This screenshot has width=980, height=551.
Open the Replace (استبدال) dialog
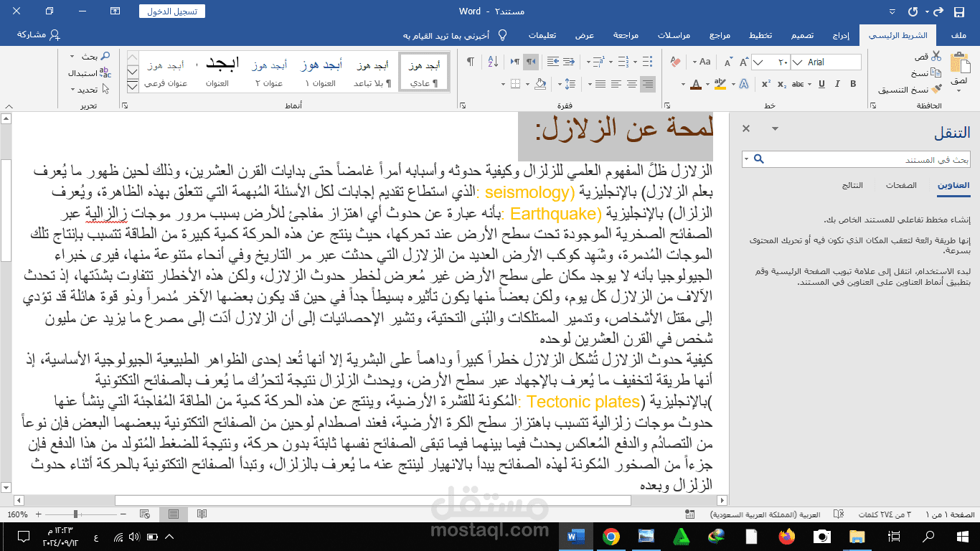pos(89,72)
